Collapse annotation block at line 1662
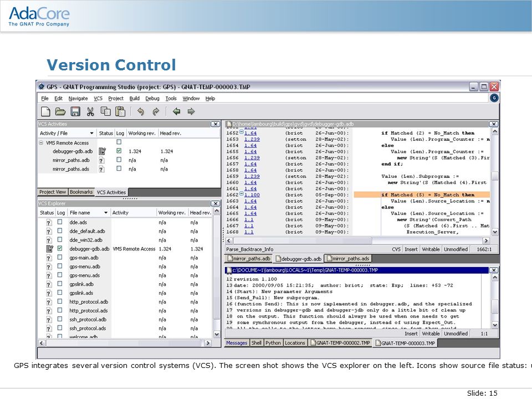 click(x=241, y=194)
